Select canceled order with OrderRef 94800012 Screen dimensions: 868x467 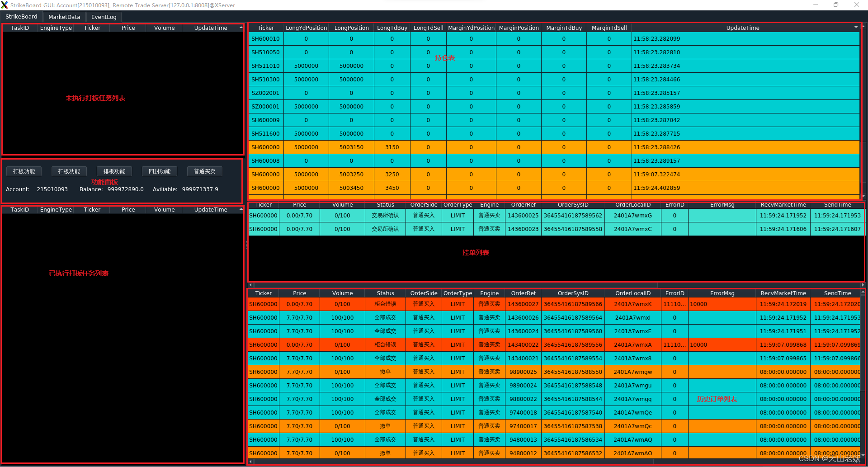554,453
